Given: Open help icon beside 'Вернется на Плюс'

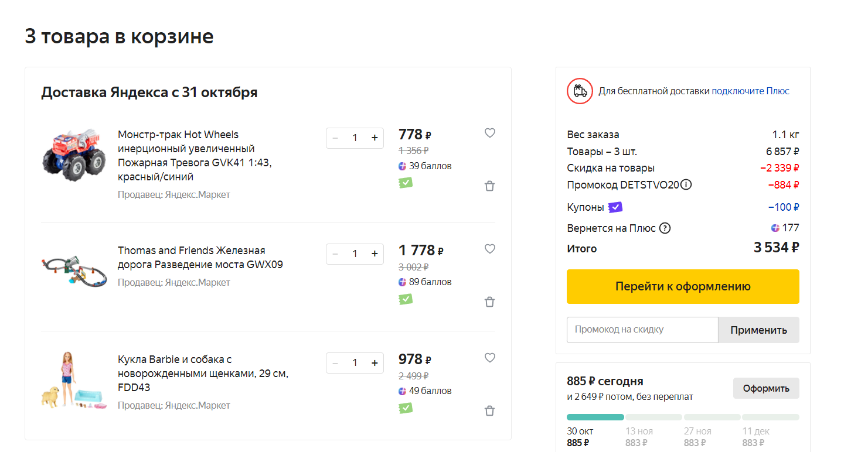Looking at the screenshot, I should (665, 228).
